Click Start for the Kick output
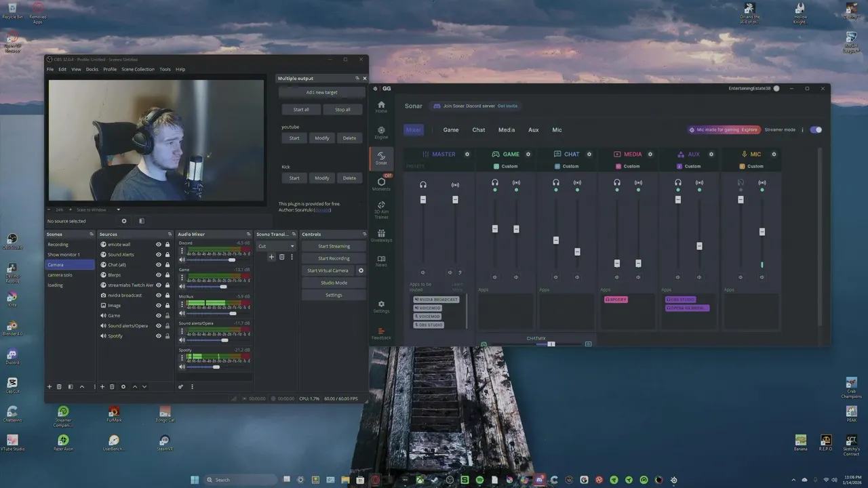The height and width of the screenshot is (488, 868). [x=294, y=178]
